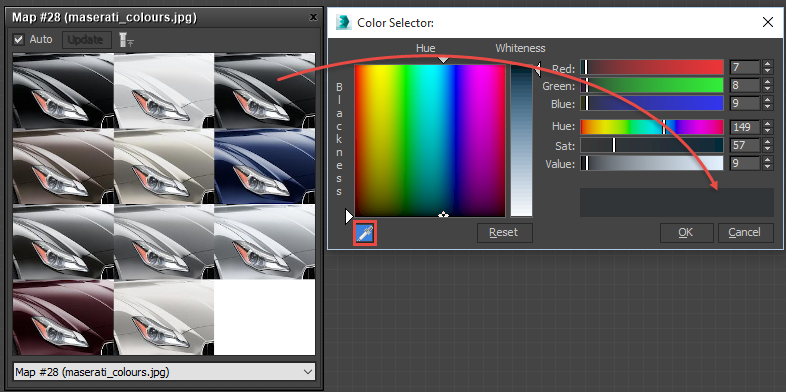
Task: Open the Map #28 (maserati_colours.jpg) dropdown
Action: coord(163,372)
